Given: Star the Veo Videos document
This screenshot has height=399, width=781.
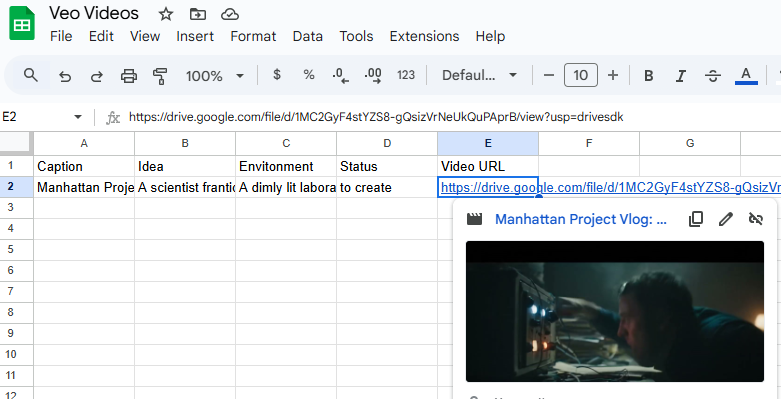Looking at the screenshot, I should (165, 14).
